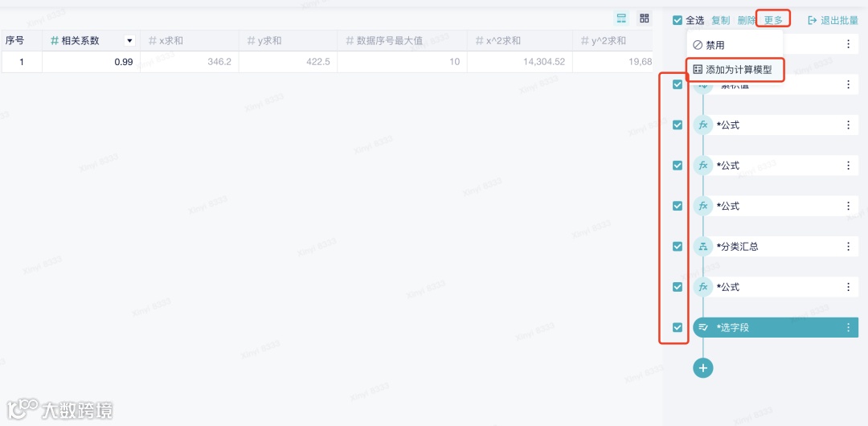Select the cell with value 10
This screenshot has height=426, width=868.
(403, 62)
